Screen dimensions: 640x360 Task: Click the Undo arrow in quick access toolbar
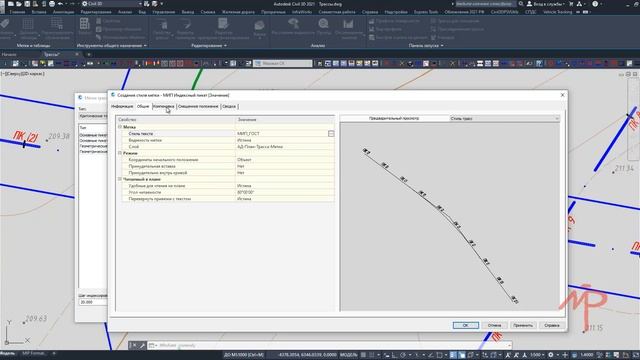coord(60,4)
